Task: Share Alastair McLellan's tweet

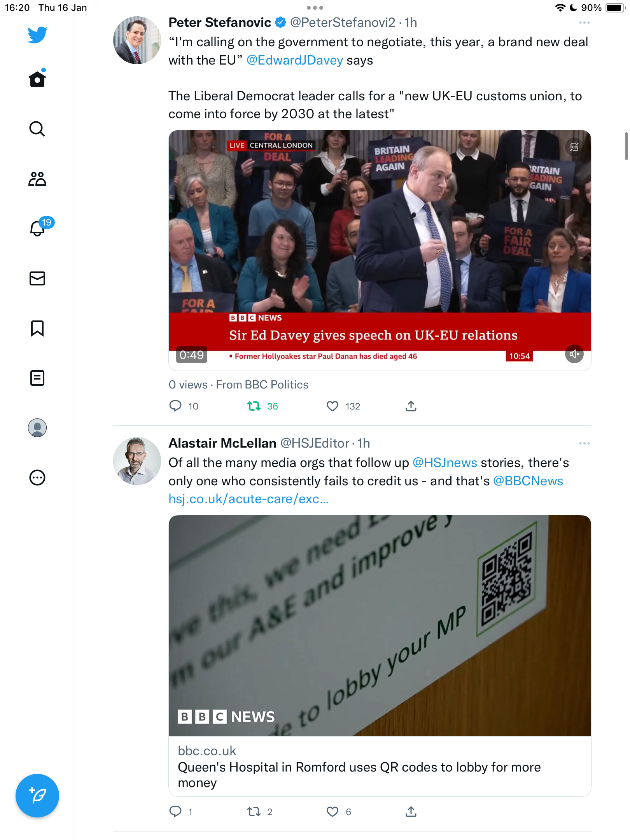Action: pyautogui.click(x=411, y=812)
